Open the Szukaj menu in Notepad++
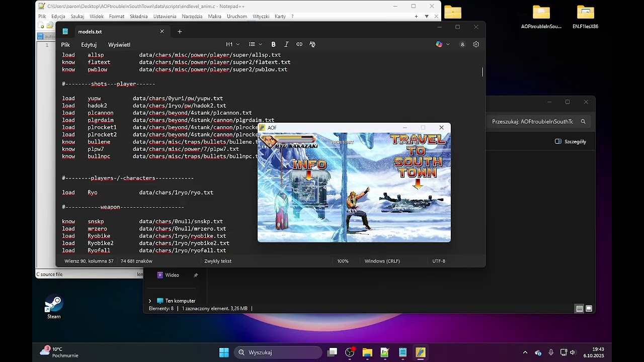The height and width of the screenshot is (362, 644). point(77,17)
